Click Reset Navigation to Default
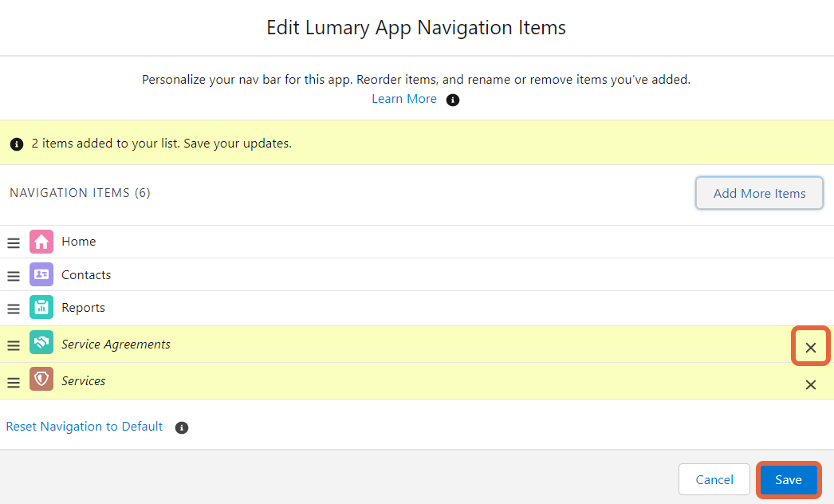This screenshot has height=504, width=834. pyautogui.click(x=85, y=427)
